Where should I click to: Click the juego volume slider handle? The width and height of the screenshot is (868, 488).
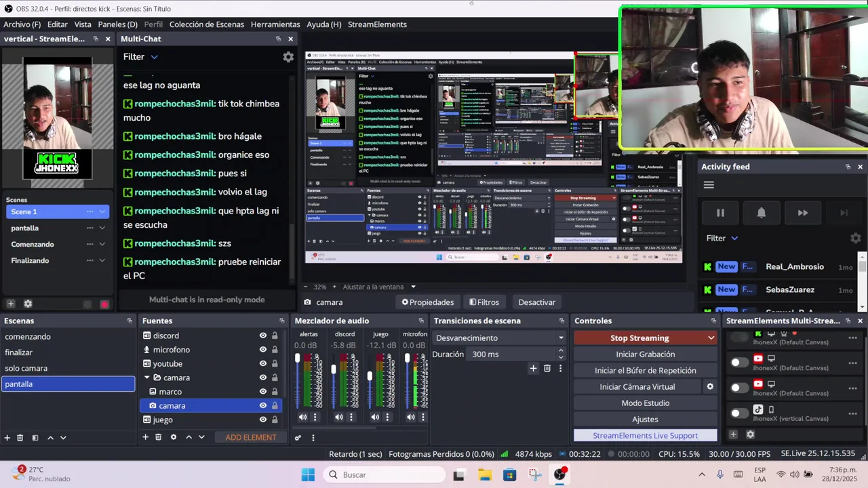point(370,376)
